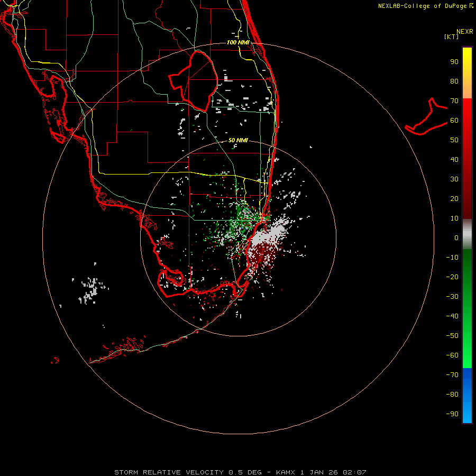Click the 90 value on the velocity scale
This screenshot has height=476, width=476.
[454, 62]
